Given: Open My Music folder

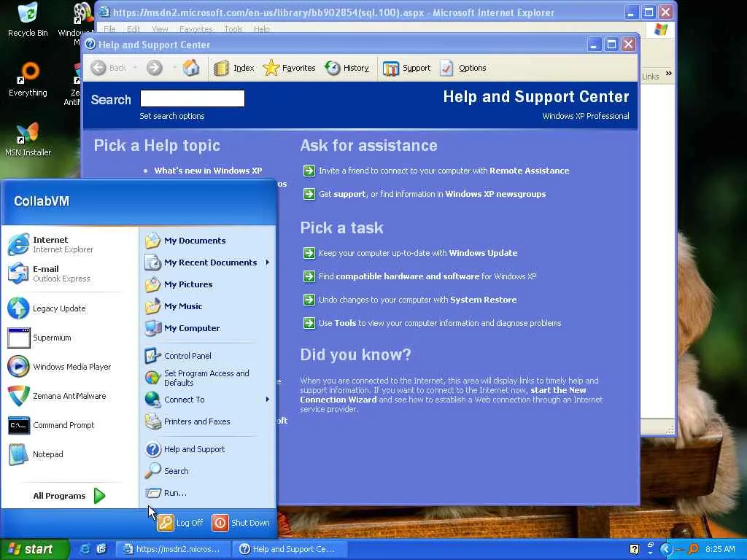Looking at the screenshot, I should [208, 306].
